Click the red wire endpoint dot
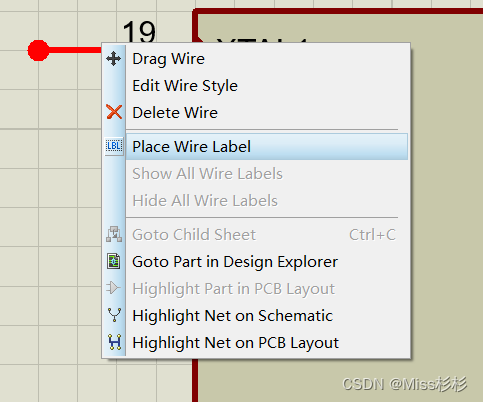This screenshot has height=402, width=483. tap(38, 50)
